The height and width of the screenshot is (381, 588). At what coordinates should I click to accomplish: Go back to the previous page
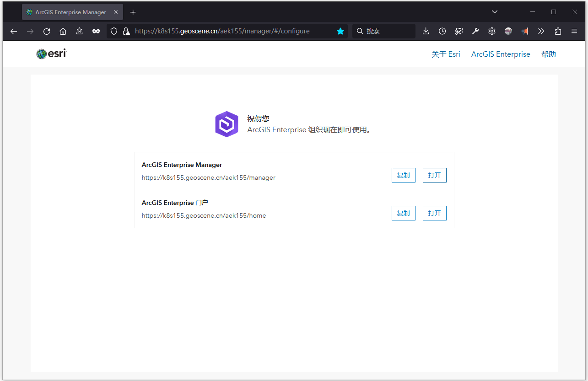tap(14, 31)
